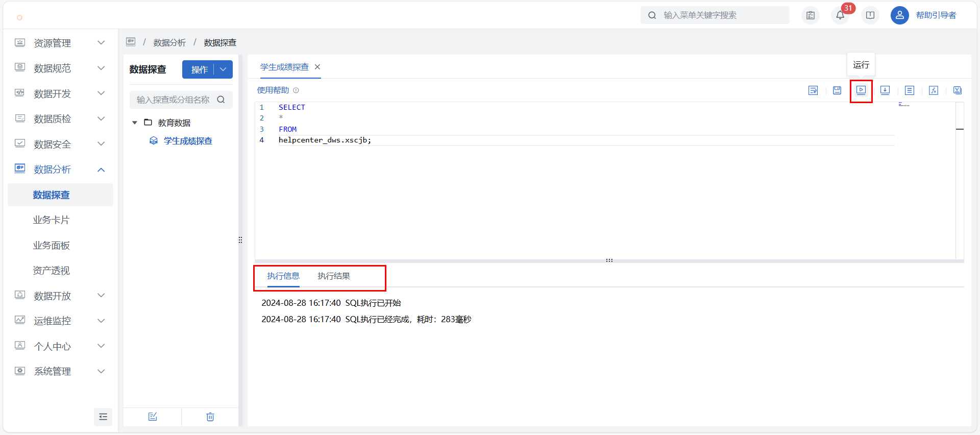Focus the menu keyword search field
980x435 pixels.
click(x=715, y=15)
